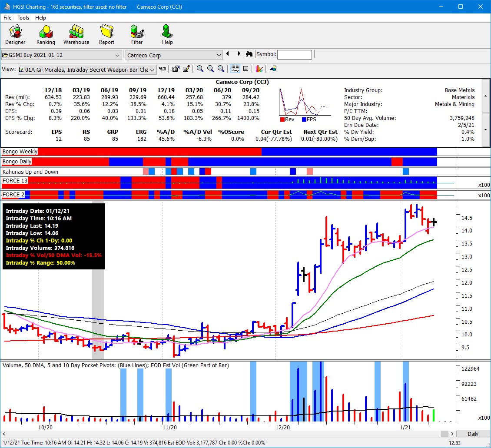491x448 pixels.
Task: Click the FORCE 2 indicator label
Action: coord(13,194)
